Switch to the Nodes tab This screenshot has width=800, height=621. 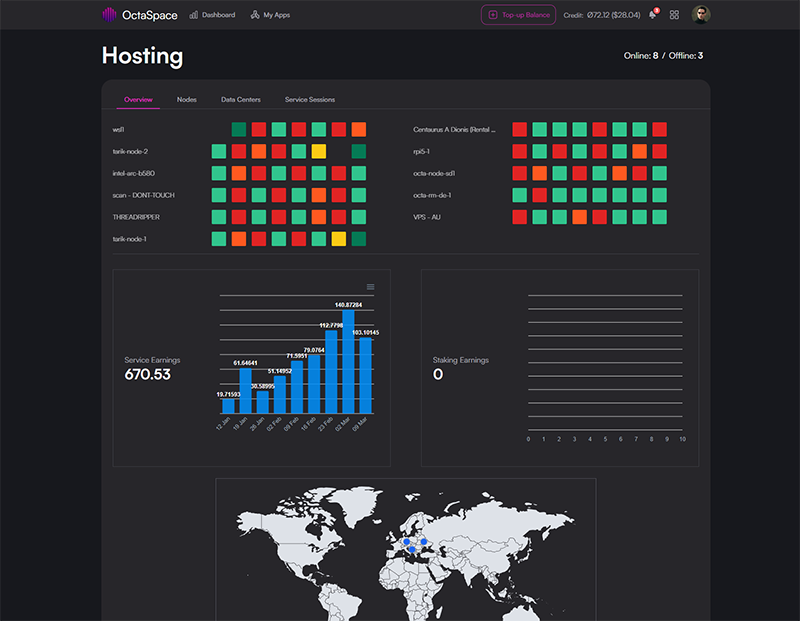tap(187, 100)
